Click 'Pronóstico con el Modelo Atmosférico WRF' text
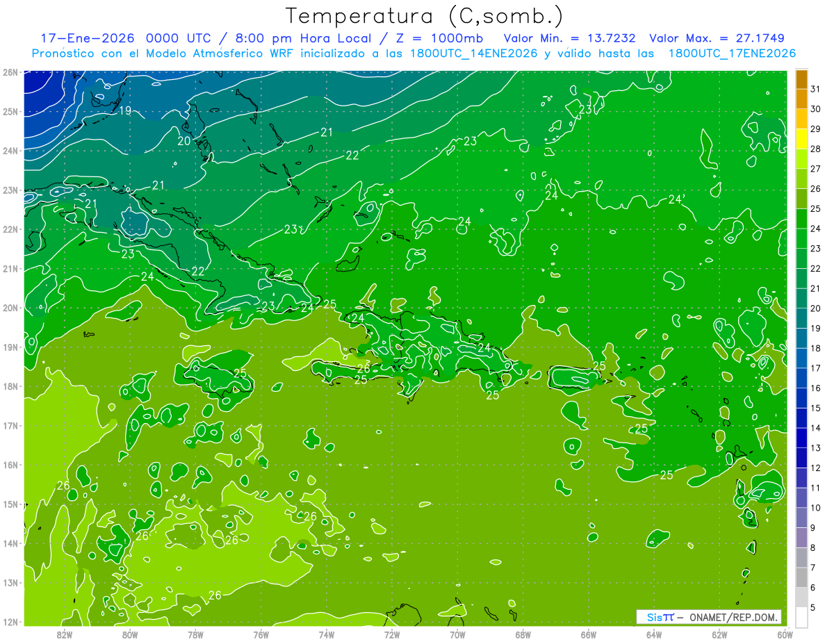Viewport: 834px width, 644px height. (x=162, y=53)
